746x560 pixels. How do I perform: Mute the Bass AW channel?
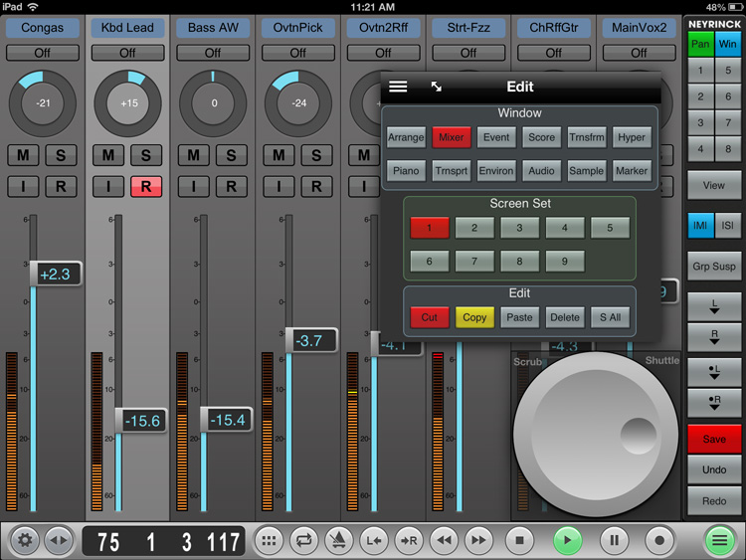[x=193, y=155]
